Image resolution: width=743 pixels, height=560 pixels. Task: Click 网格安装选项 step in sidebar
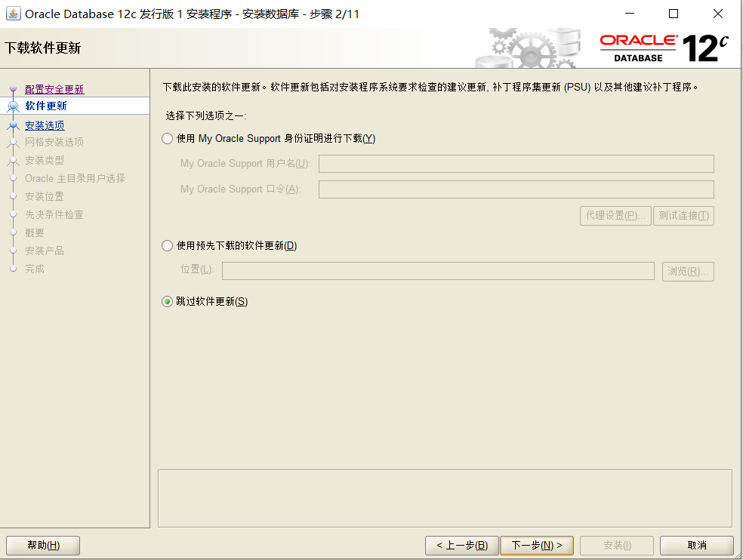[54, 142]
